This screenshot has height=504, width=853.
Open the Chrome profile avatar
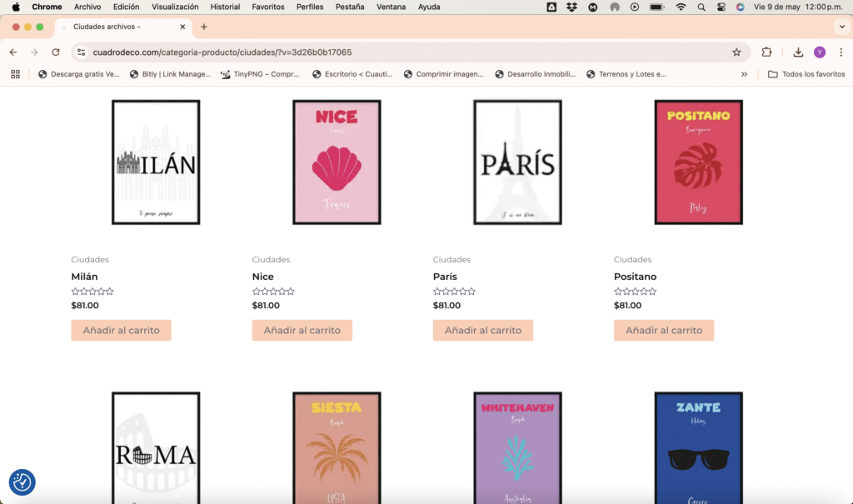click(x=820, y=52)
